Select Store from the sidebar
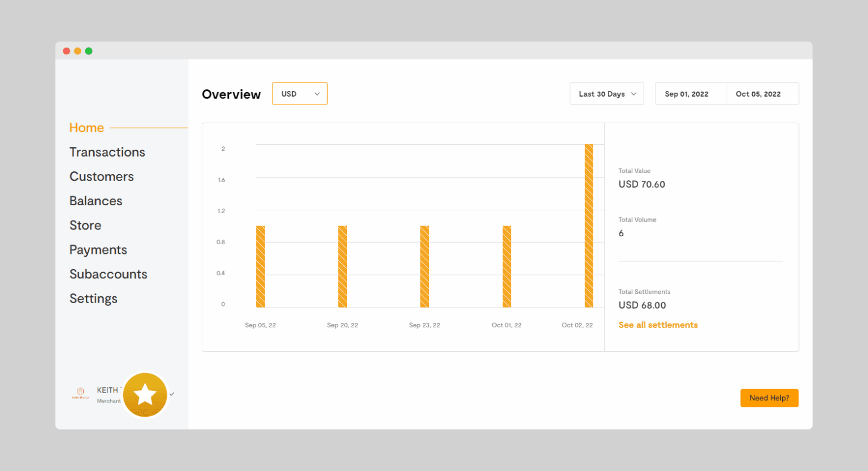Viewport: 868px width, 471px height. [85, 225]
